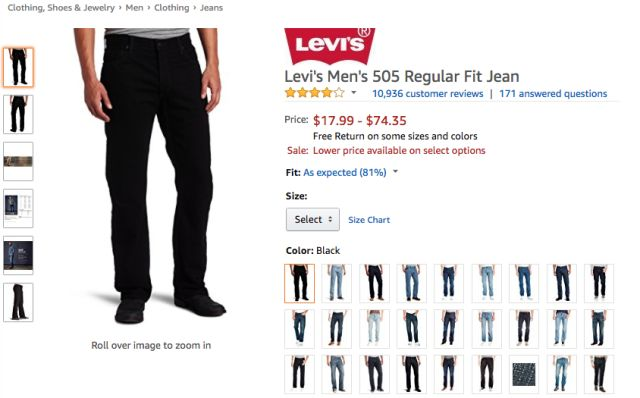The height and width of the screenshot is (398, 640).
Task: Go to Men breadcrumb category
Action: 134,7
